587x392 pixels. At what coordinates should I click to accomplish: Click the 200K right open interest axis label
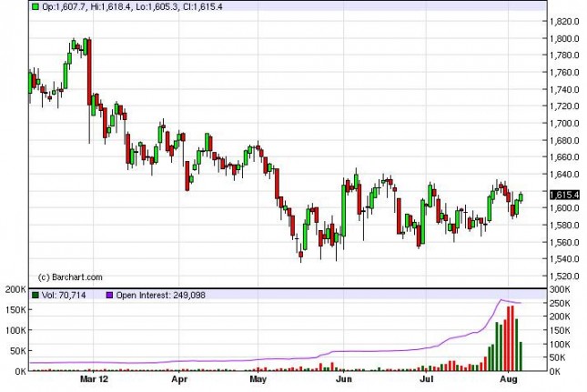click(560, 317)
